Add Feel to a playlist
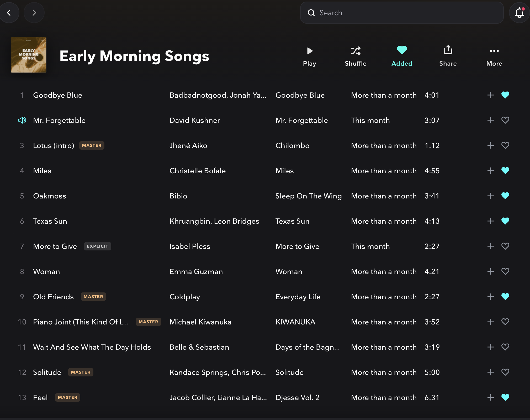The image size is (530, 420). tap(490, 397)
